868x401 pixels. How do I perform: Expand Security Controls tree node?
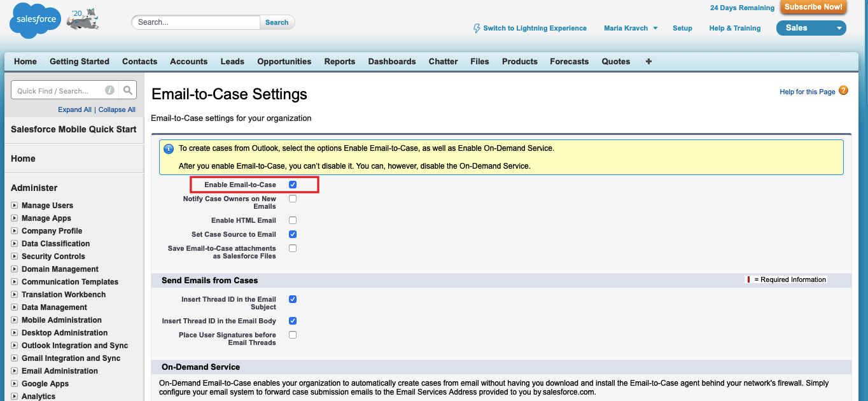[x=14, y=257]
